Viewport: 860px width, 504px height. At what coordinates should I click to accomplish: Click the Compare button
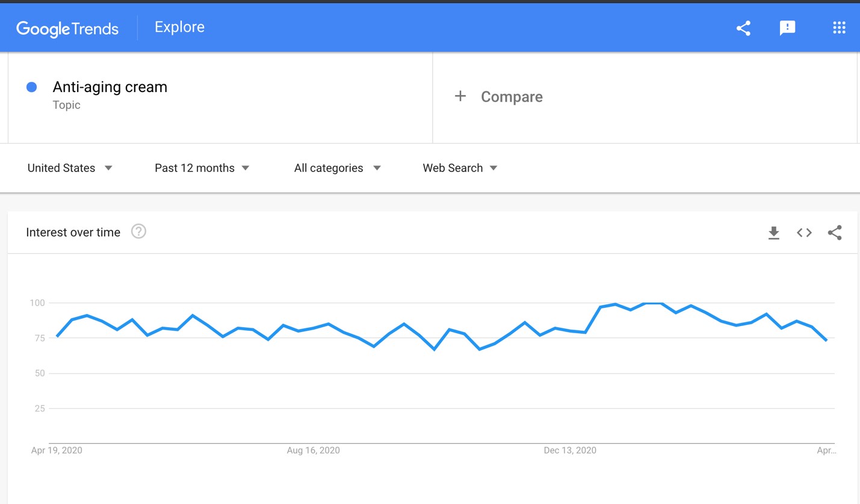(x=512, y=97)
